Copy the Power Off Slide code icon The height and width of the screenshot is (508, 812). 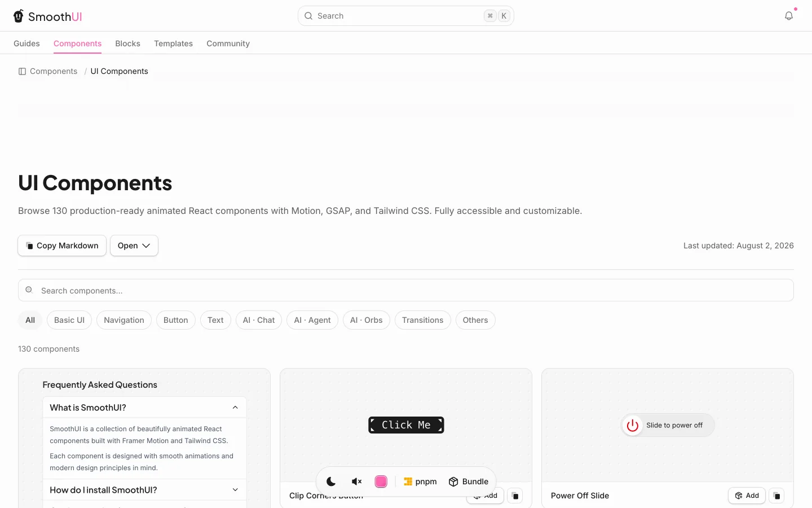click(776, 496)
